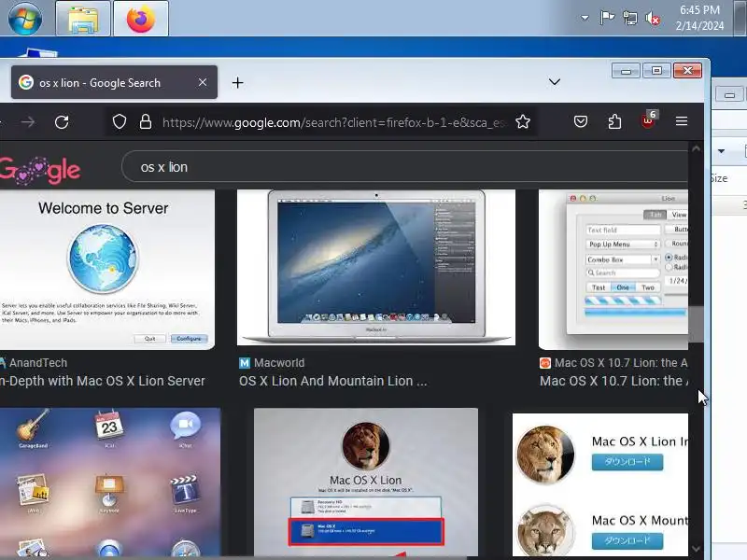Open the MacBook Mountain Lion image result

376,267
